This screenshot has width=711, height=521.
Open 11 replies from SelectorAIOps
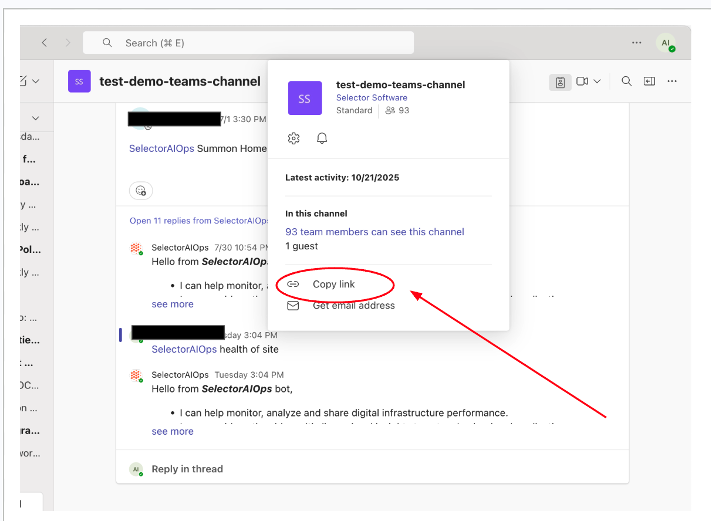point(199,220)
